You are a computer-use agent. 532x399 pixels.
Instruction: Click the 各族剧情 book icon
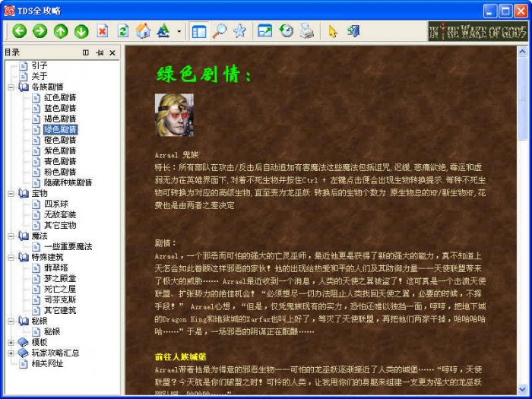pos(24,87)
